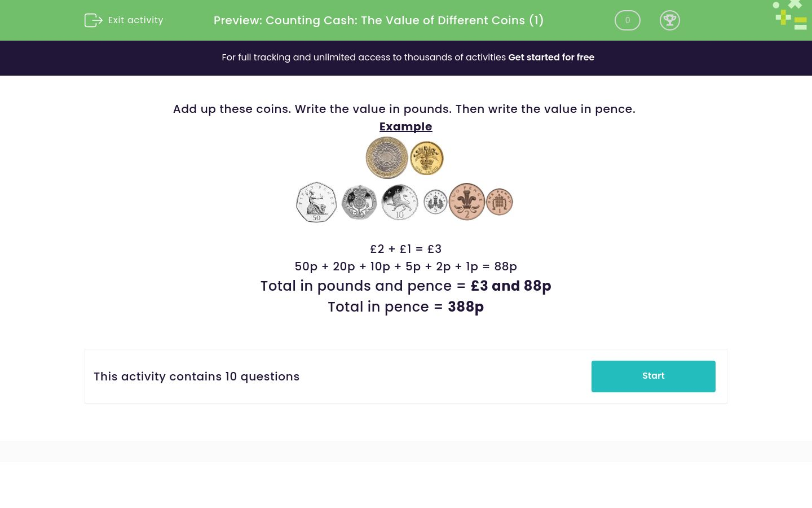Image resolution: width=812 pixels, height=508 pixels.
Task: Click the Twinkl logo in the corner
Action: coord(789,15)
